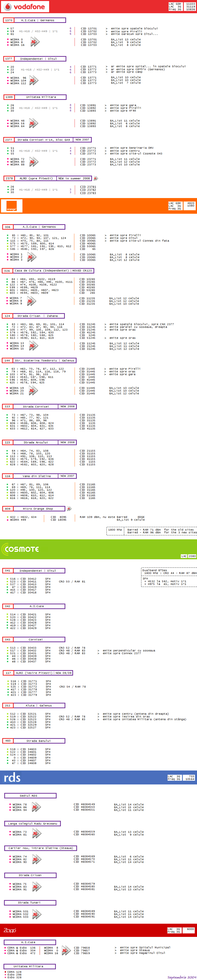This screenshot has height=980, width=197.
Task: Select Orange site 006 'A.I.Cuza | Germanos' header
Action: point(39,227)
